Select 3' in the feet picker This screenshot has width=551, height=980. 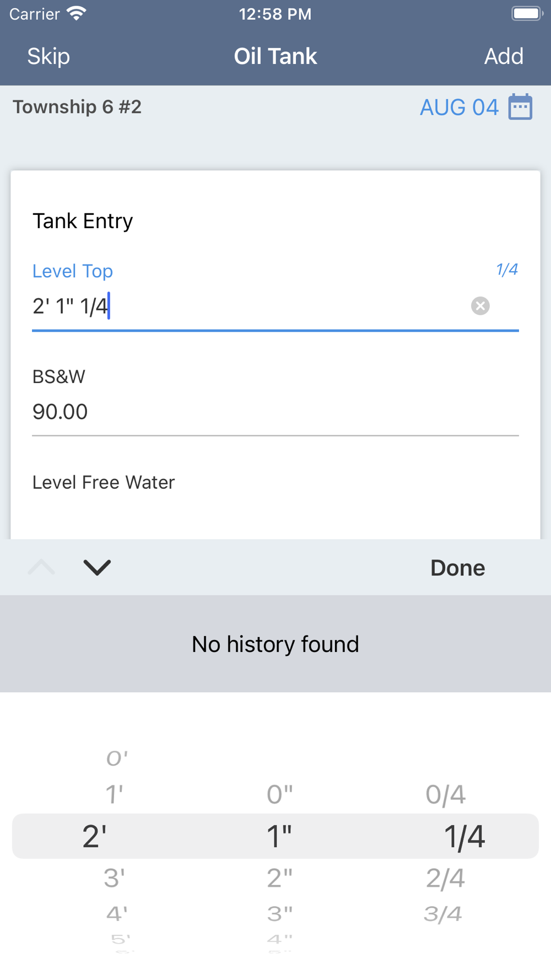114,877
